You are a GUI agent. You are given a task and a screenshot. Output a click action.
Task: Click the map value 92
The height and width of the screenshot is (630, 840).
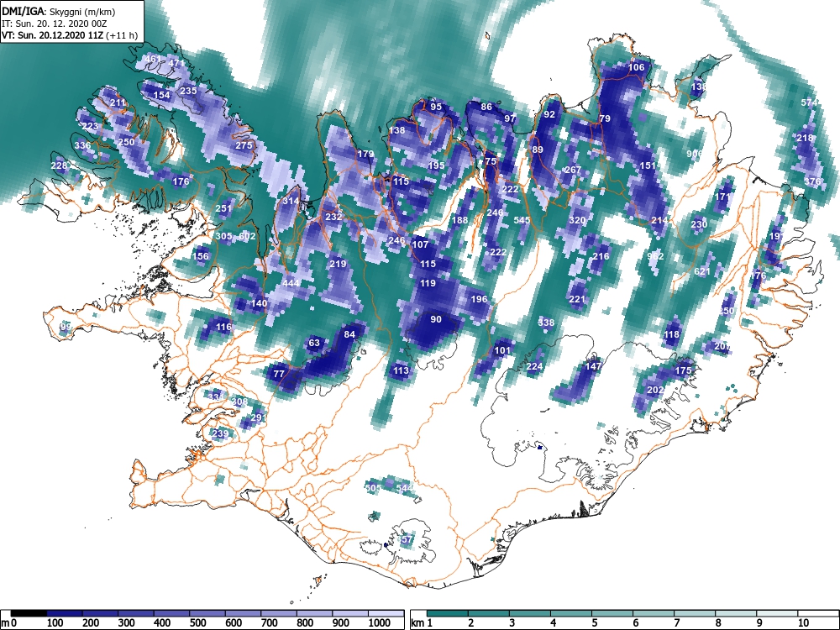549,114
